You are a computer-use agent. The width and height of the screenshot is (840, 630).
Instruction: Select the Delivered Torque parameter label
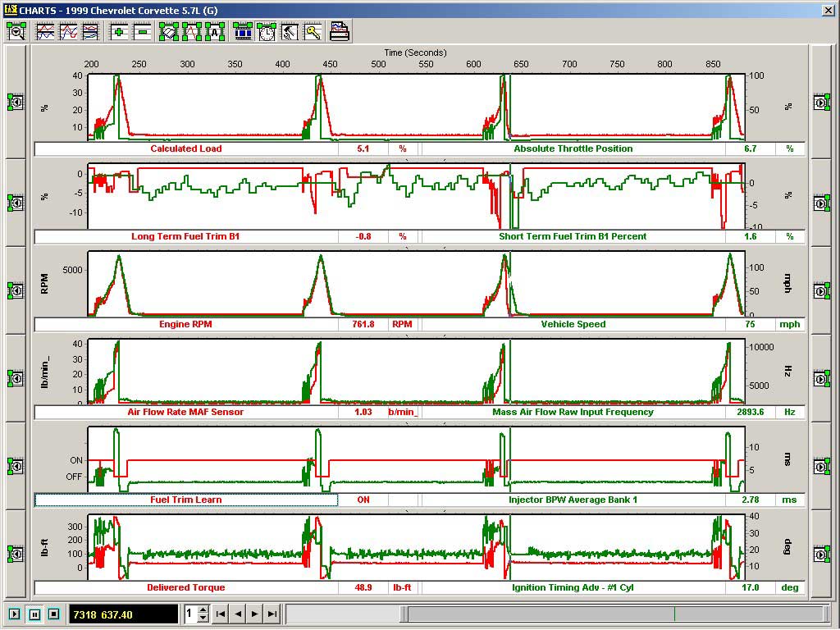(186, 587)
